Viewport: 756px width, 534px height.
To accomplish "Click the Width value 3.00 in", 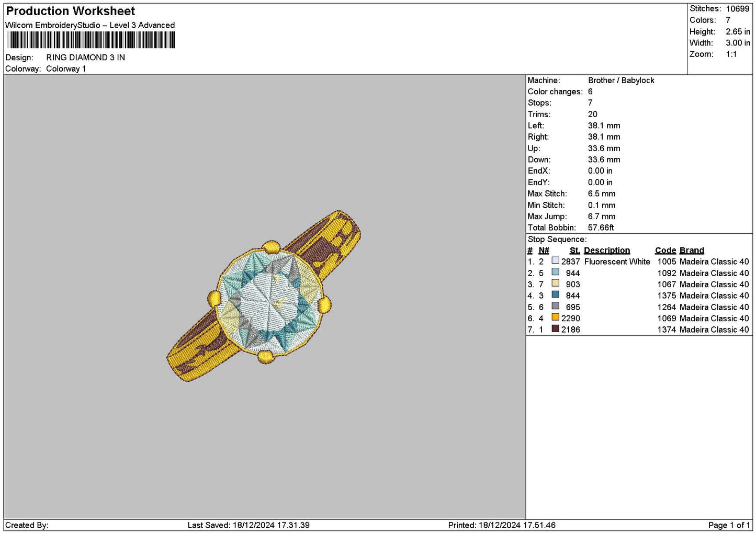I will (x=738, y=43).
